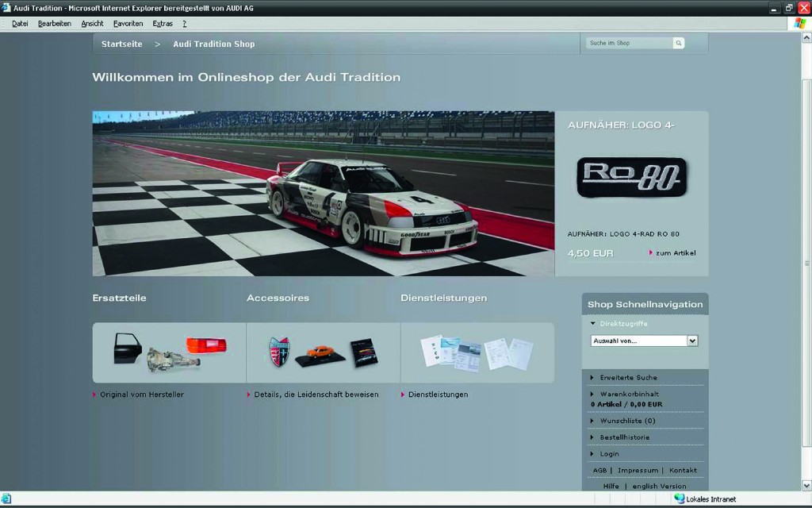Image resolution: width=812 pixels, height=508 pixels.
Task: Click the search magnifier icon in shop search
Action: (678, 43)
